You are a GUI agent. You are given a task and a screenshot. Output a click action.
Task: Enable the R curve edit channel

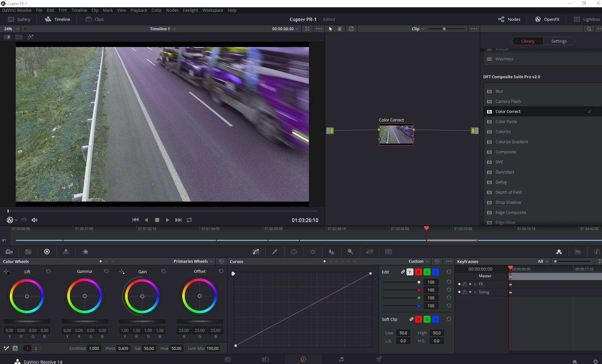418,272
